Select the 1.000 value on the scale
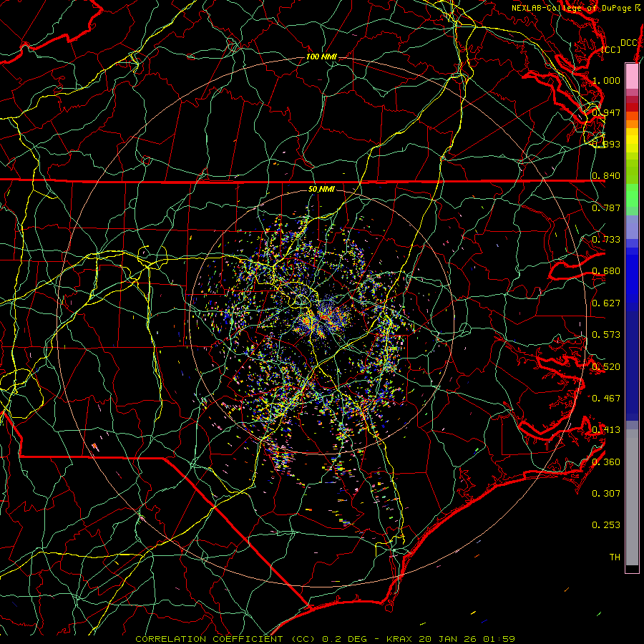Image resolution: width=644 pixels, height=644 pixels. pyautogui.click(x=606, y=80)
